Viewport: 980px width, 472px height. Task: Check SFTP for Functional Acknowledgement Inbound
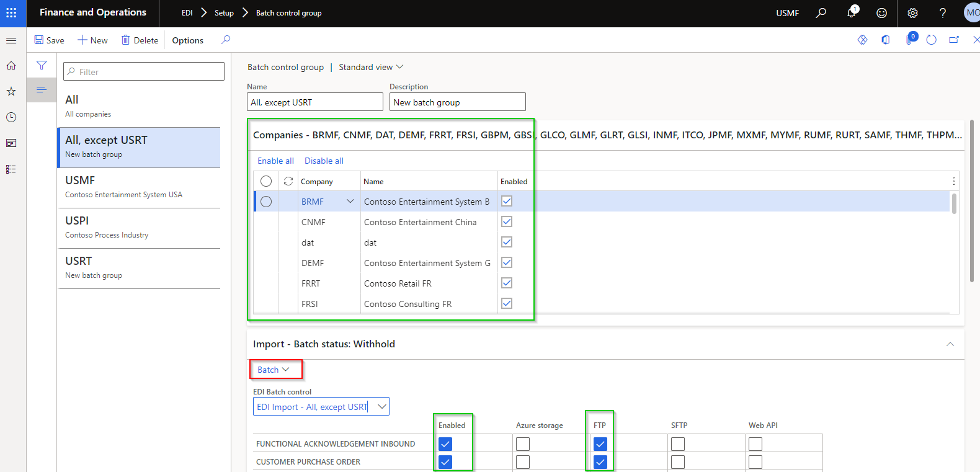point(678,444)
